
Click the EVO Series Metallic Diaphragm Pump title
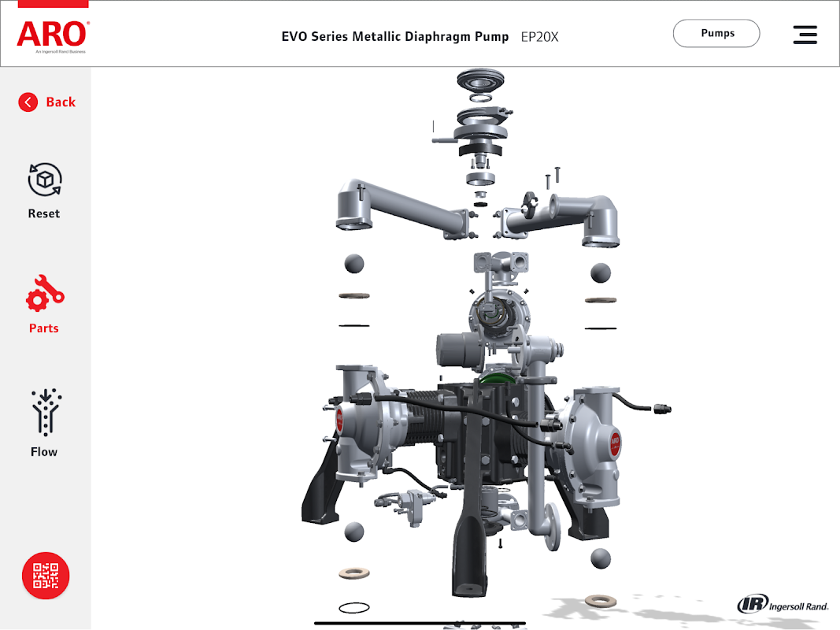[x=395, y=36]
